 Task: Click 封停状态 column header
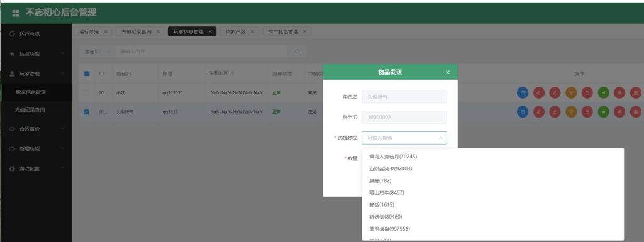(x=282, y=74)
